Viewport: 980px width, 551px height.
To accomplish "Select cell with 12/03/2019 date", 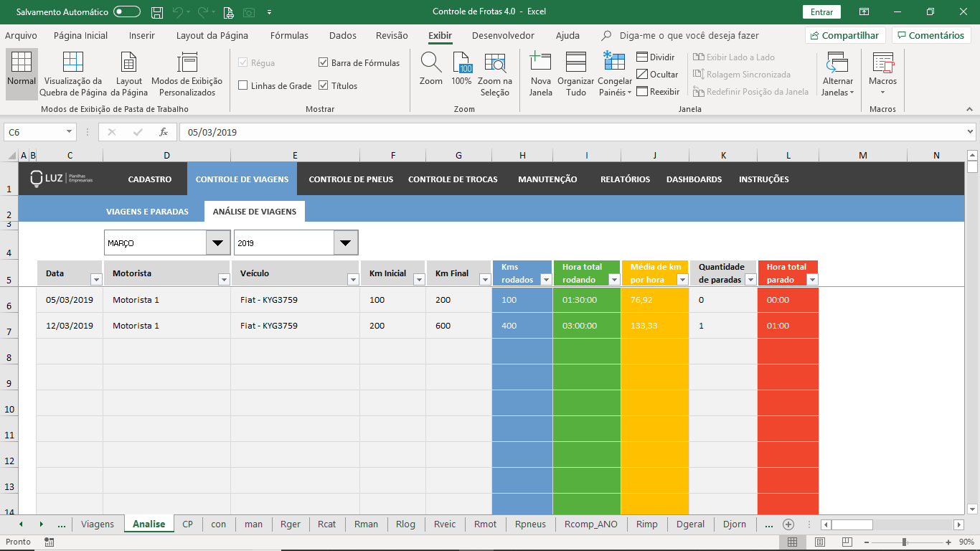I will 70,326.
